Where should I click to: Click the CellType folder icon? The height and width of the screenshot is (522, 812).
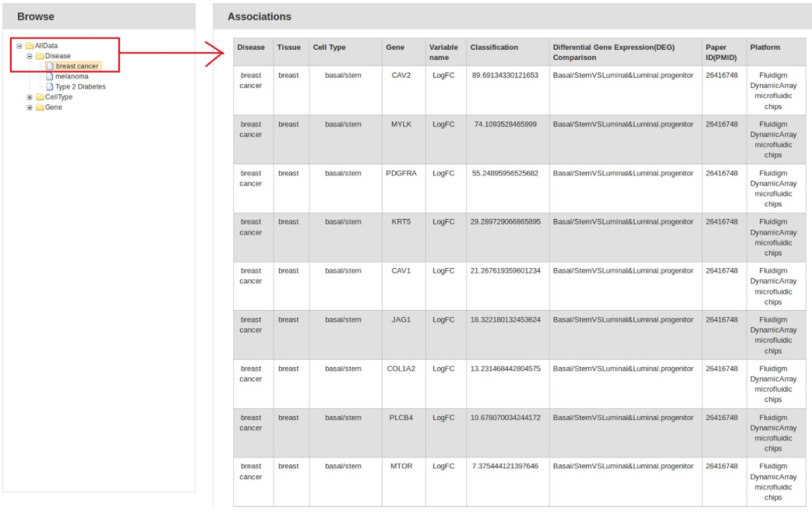(x=40, y=97)
